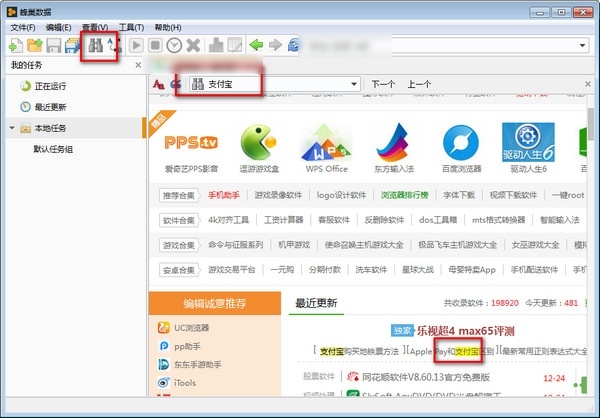Click the bar chart statistics icon

click(216, 45)
